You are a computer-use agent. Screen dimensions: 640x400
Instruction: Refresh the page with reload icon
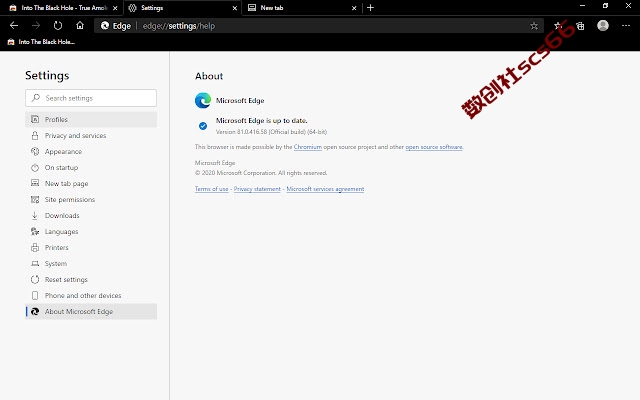58,26
